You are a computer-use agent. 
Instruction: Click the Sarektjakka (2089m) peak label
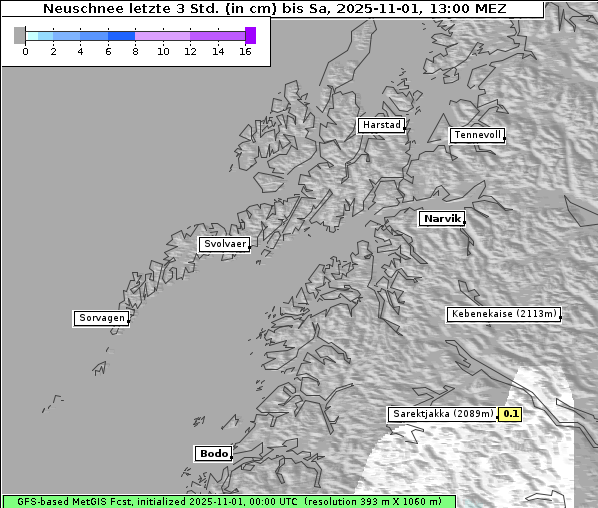coord(443,414)
